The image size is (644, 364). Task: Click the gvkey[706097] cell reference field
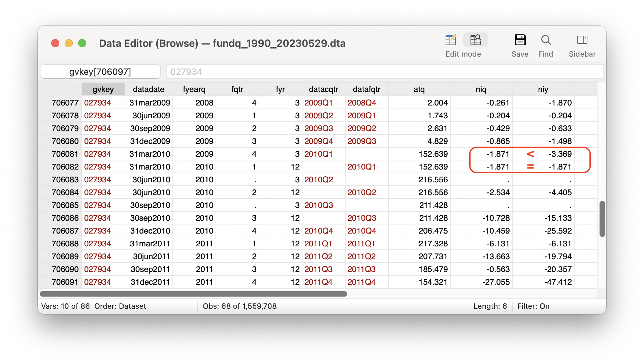100,72
